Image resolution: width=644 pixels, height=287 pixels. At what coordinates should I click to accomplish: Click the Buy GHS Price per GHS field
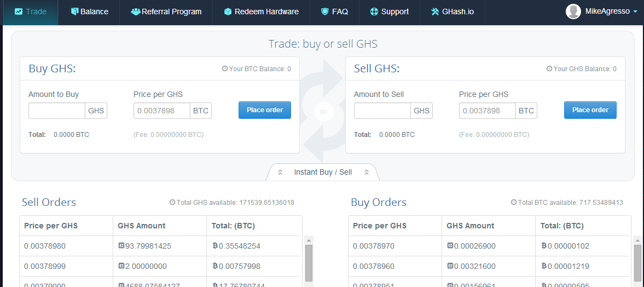pyautogui.click(x=162, y=111)
